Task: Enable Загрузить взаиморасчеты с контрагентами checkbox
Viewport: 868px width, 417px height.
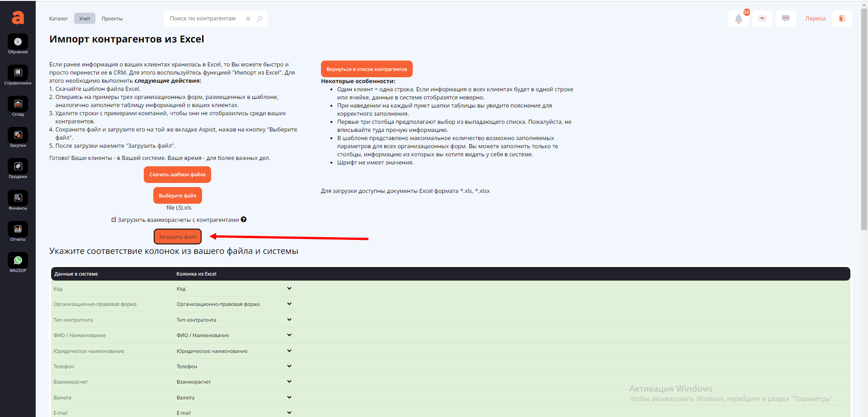Action: [114, 220]
